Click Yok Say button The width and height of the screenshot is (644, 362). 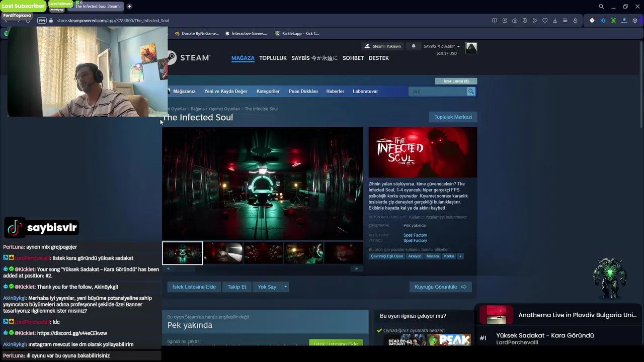coord(267,287)
